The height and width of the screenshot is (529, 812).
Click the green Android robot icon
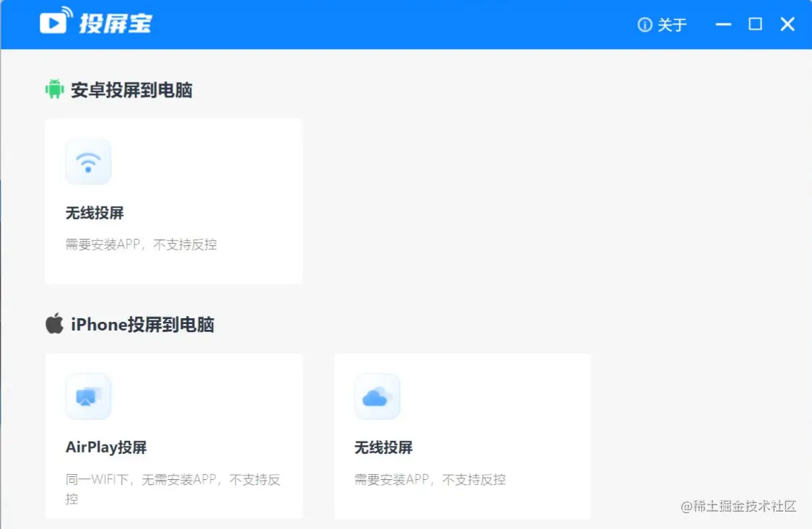point(54,89)
